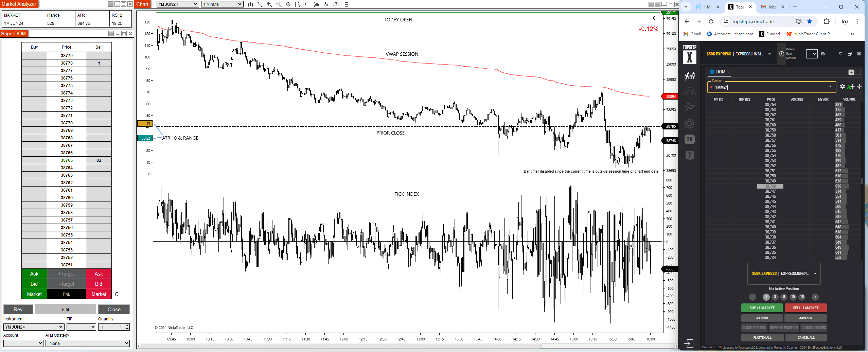Increase quantity with the plus circle button
Viewport: 868px width, 352px height.
tap(815, 297)
